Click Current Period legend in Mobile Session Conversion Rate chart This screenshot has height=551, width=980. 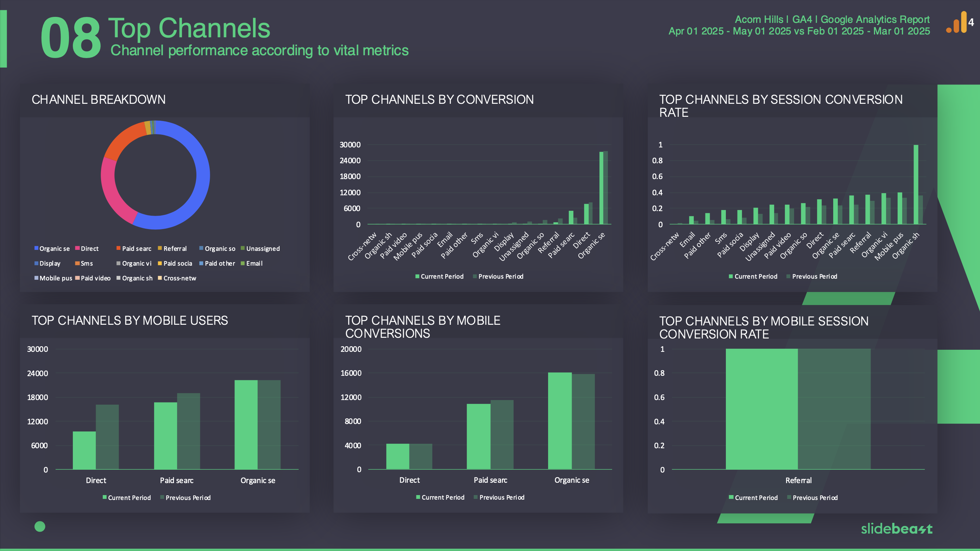(753, 498)
